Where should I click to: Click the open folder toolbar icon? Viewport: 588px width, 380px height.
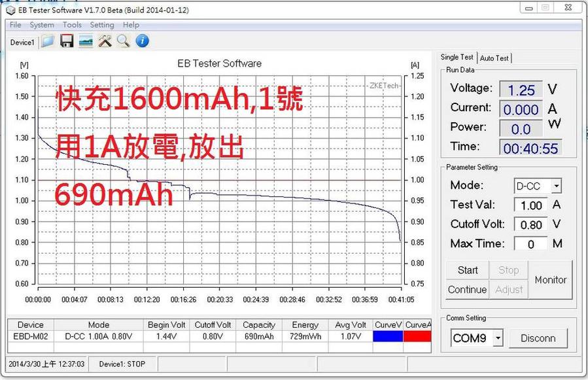(x=48, y=42)
